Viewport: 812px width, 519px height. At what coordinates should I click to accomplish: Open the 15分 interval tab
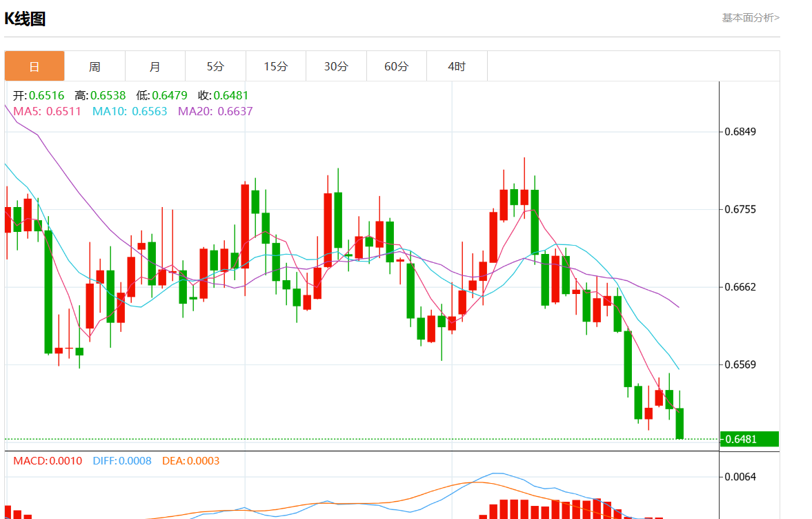coord(276,66)
